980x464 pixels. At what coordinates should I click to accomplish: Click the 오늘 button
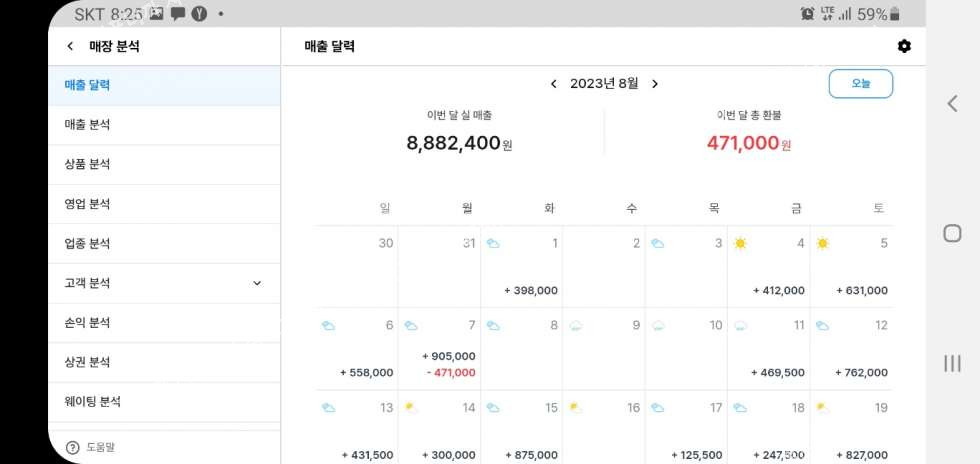860,84
